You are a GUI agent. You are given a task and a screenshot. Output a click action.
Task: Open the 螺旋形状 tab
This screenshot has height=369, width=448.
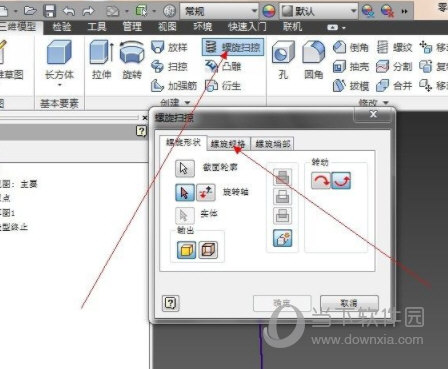(x=183, y=142)
